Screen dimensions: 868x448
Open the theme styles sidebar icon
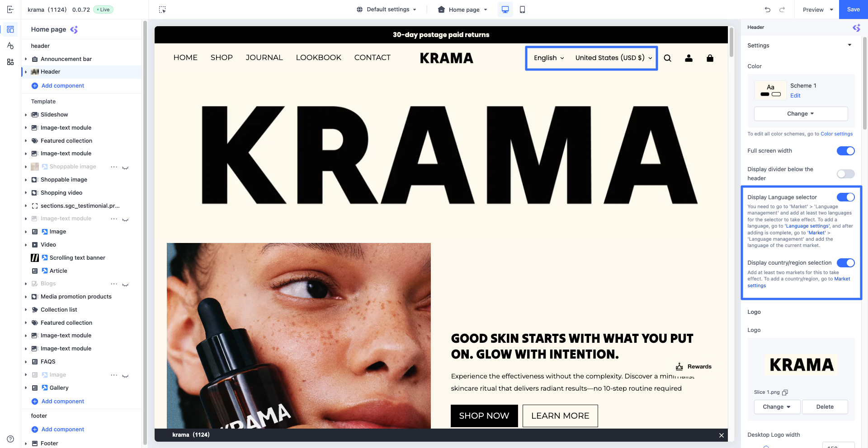[10, 46]
